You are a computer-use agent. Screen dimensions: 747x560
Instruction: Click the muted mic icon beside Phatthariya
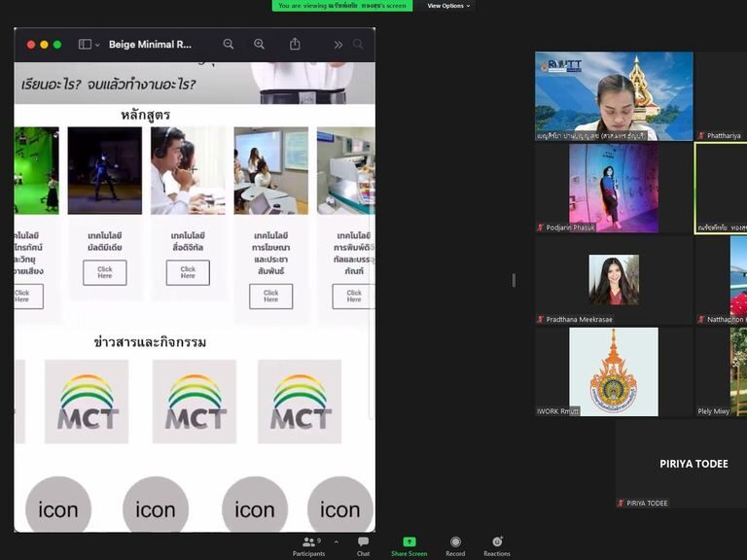(x=701, y=136)
